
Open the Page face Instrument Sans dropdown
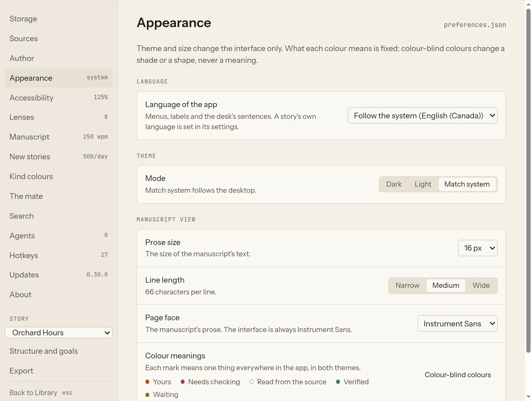[457, 323]
